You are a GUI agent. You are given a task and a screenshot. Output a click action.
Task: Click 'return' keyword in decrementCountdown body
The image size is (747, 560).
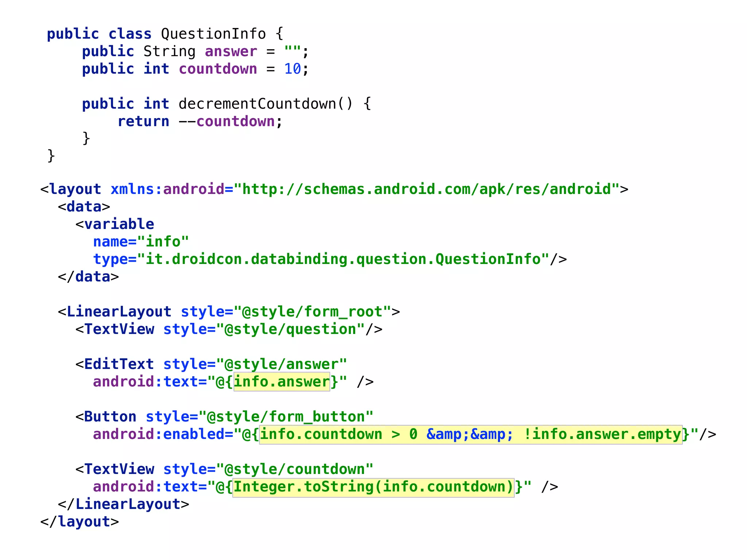pos(143,121)
